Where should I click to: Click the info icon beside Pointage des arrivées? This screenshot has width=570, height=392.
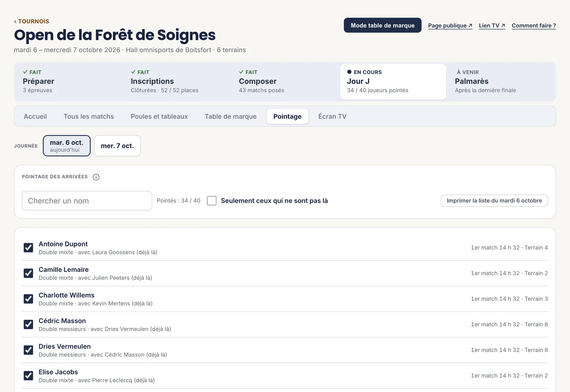96,177
